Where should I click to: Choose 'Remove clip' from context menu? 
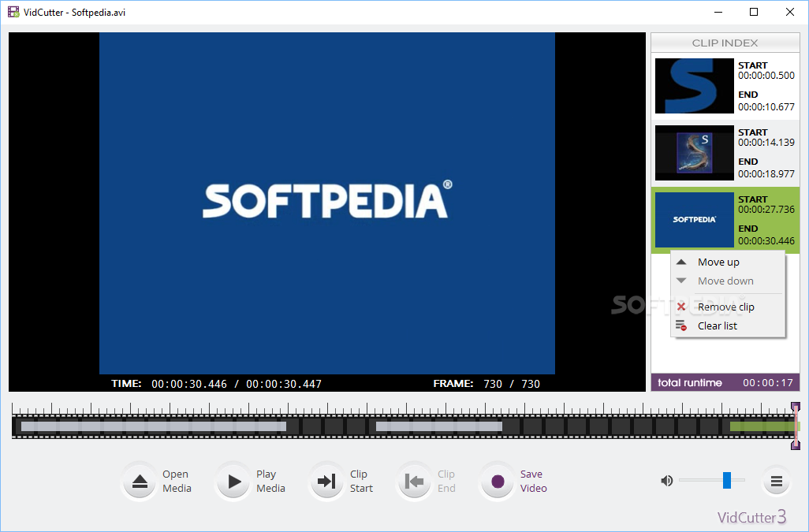click(728, 307)
